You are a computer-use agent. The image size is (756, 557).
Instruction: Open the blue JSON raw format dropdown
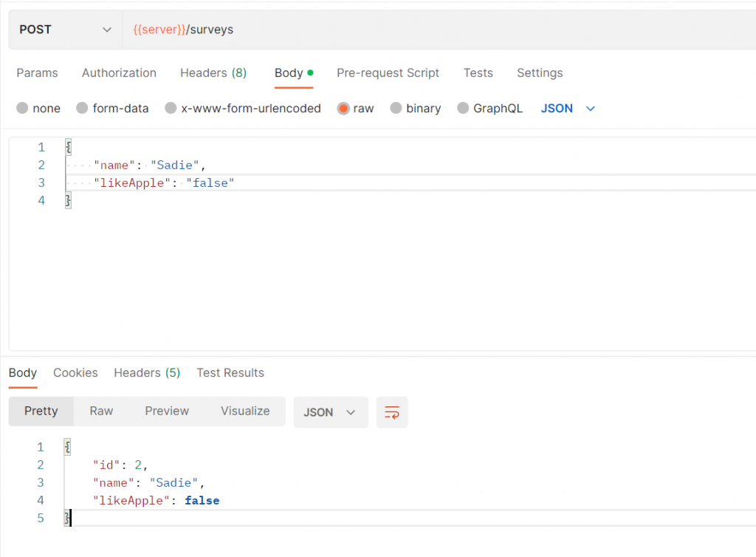pyautogui.click(x=568, y=109)
